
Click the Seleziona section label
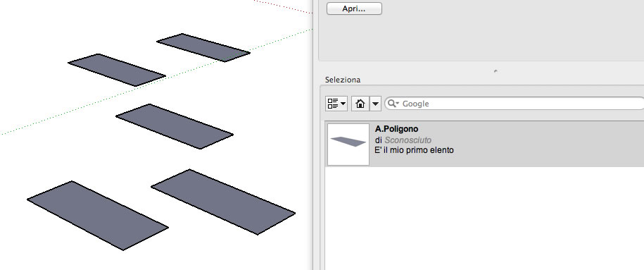coord(343,80)
